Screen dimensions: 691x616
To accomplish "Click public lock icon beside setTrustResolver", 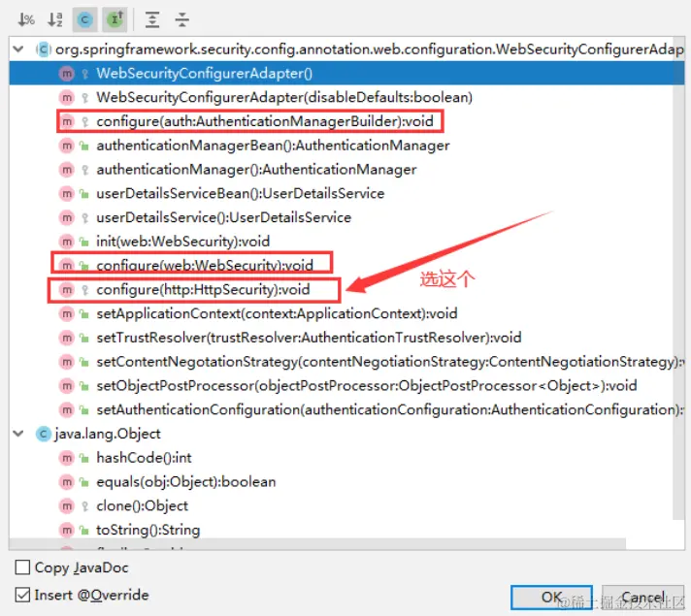I will (x=84, y=338).
